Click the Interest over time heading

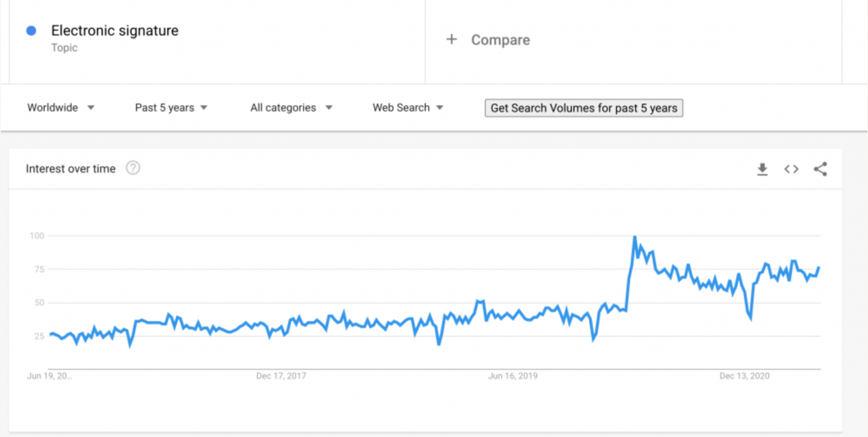(71, 169)
